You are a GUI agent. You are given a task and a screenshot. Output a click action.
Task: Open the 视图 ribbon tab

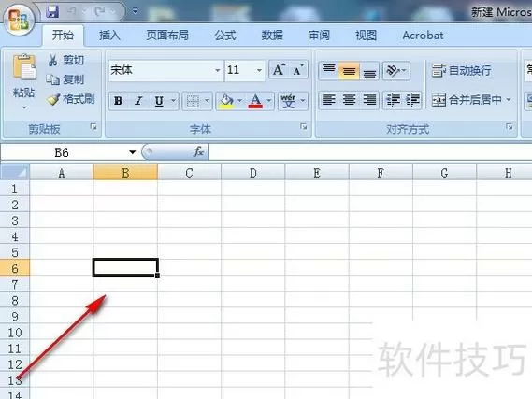[366, 36]
